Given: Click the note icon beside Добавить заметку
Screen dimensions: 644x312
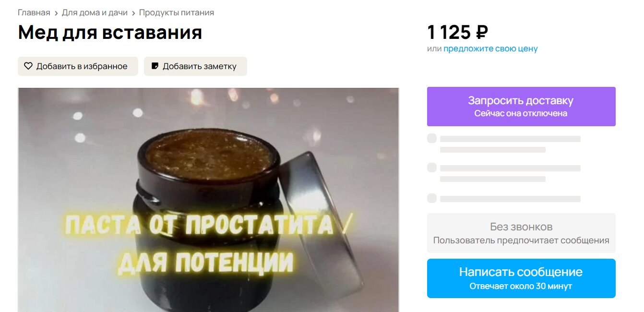Looking at the screenshot, I should pyautogui.click(x=155, y=66).
